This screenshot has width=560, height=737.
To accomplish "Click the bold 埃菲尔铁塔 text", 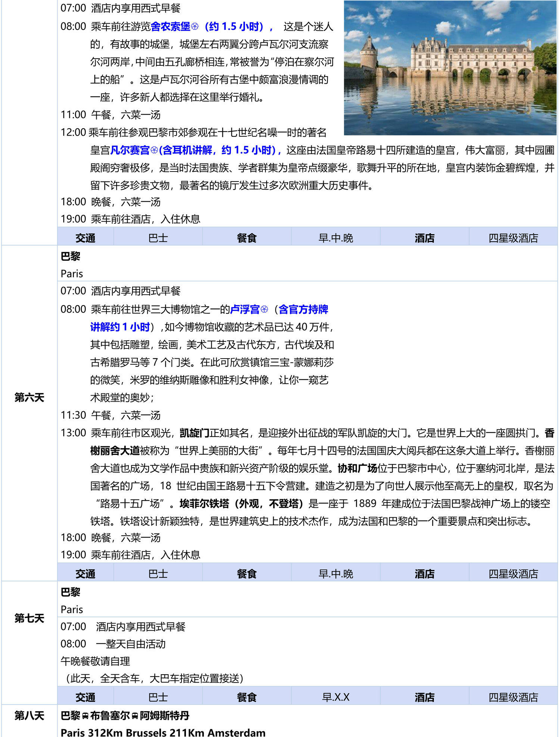I will click(x=204, y=504).
